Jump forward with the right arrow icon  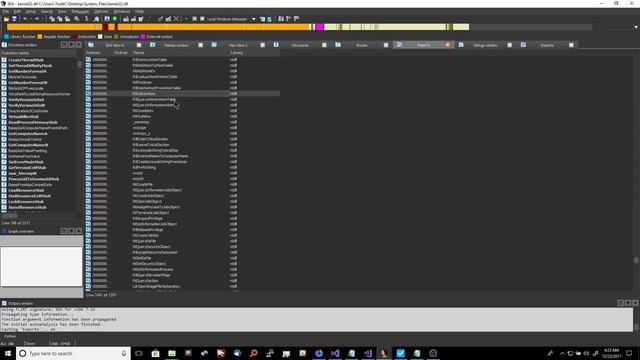click(x=37, y=19)
